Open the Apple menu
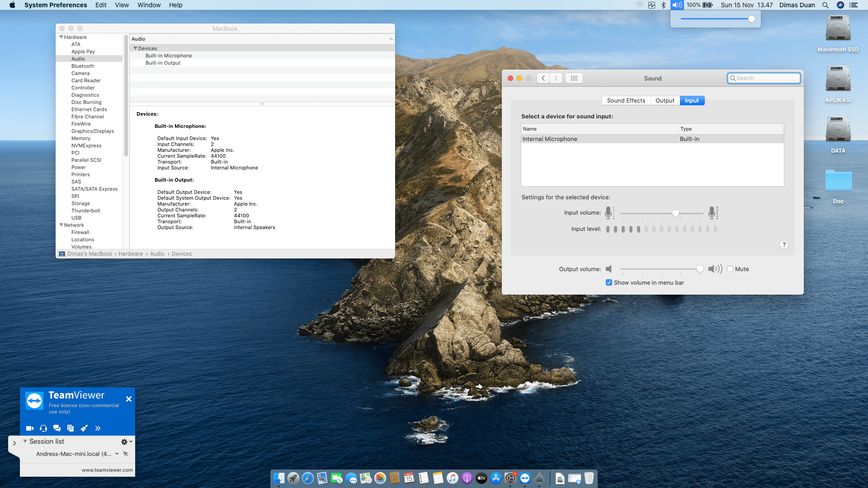 pos(12,5)
